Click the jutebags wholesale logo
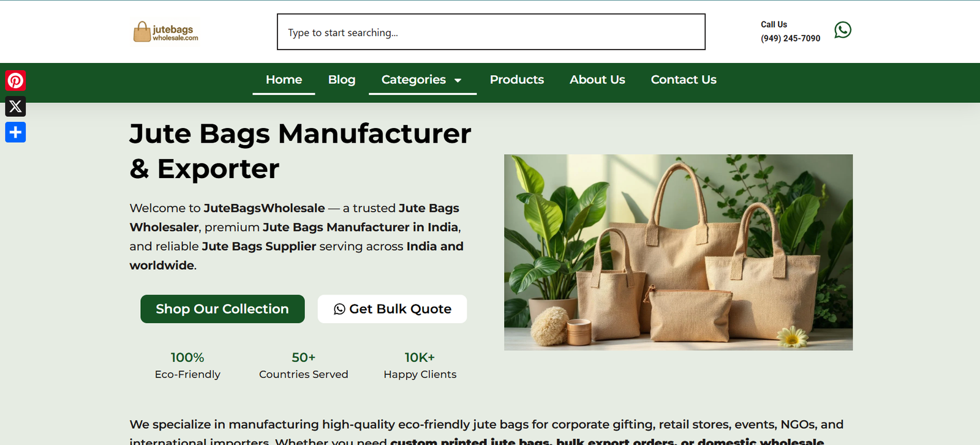 point(166,32)
